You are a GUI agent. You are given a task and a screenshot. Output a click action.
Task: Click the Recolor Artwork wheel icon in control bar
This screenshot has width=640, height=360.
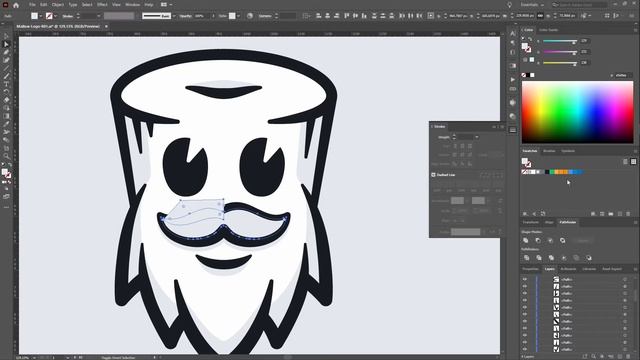point(250,16)
